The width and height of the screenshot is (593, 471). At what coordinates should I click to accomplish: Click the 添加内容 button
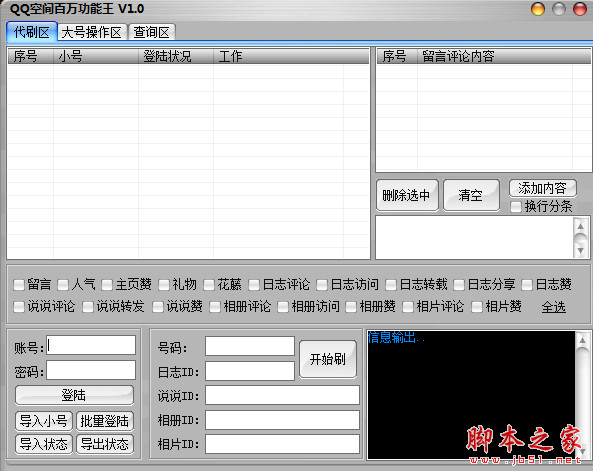(543, 188)
